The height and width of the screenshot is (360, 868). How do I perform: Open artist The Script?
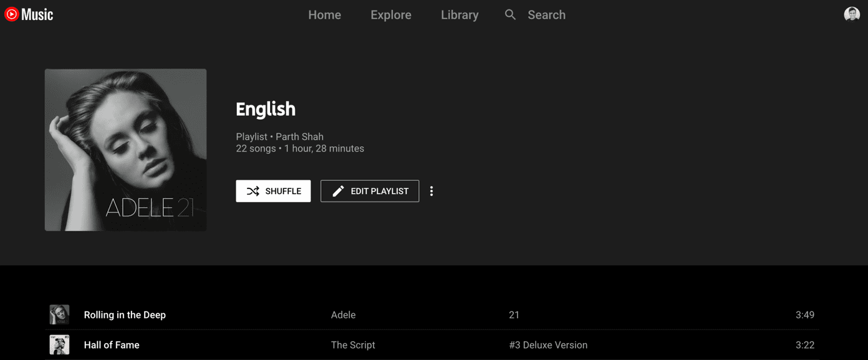pos(353,345)
